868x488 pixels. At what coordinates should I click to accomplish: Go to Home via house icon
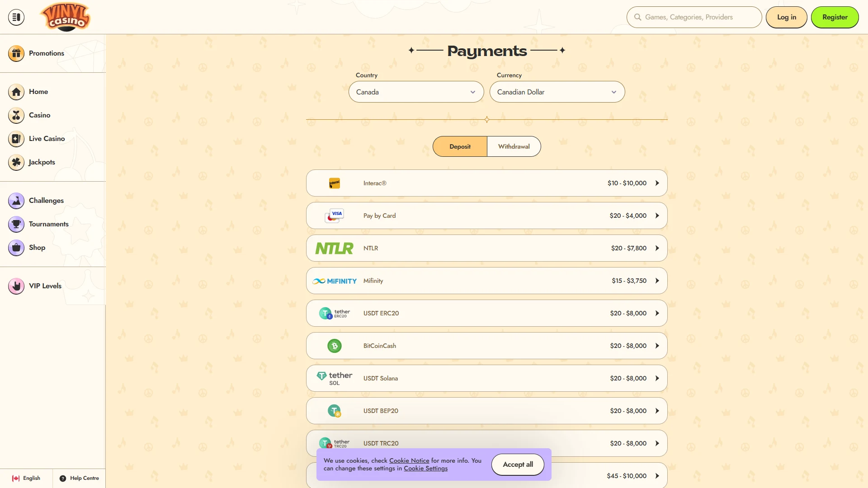tap(16, 92)
